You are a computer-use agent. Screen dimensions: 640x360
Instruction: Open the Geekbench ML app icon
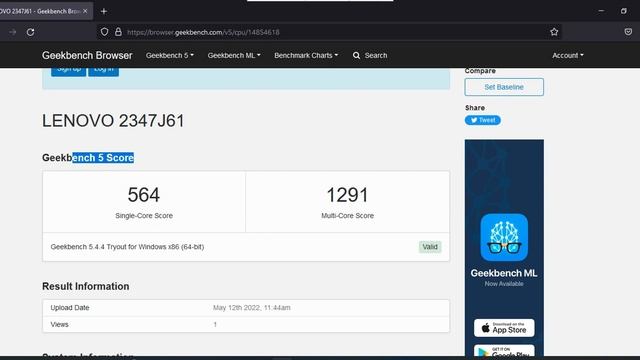pos(504,237)
